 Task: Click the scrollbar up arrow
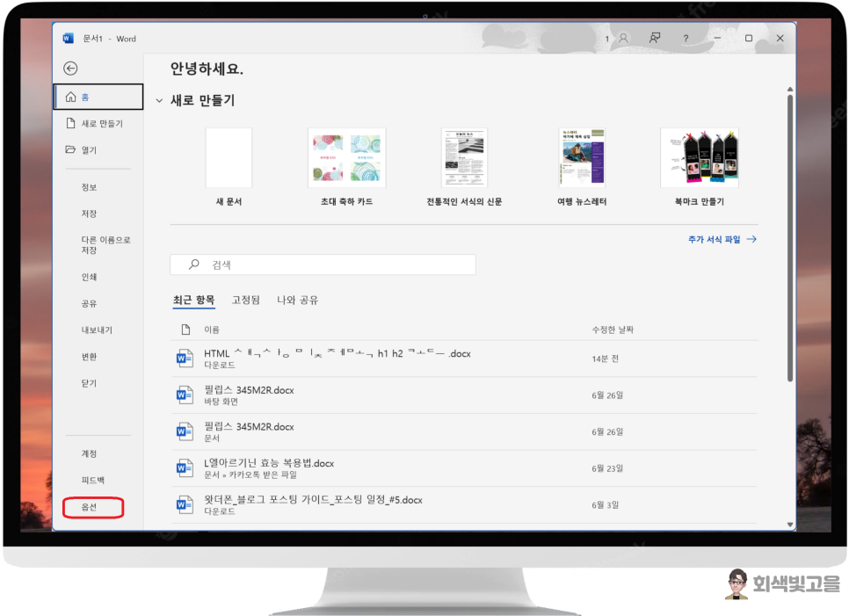790,89
